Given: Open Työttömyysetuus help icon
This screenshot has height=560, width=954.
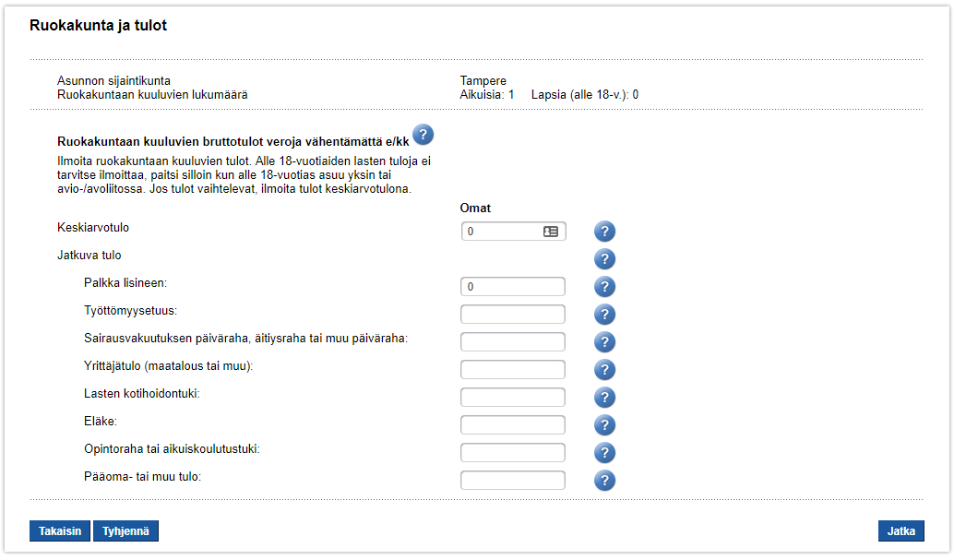Looking at the screenshot, I should 604,315.
